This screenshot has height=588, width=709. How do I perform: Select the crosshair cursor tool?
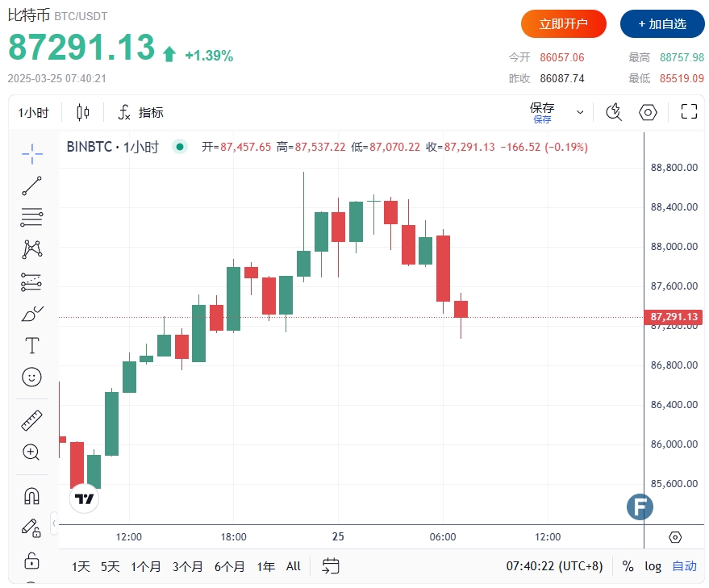31,154
